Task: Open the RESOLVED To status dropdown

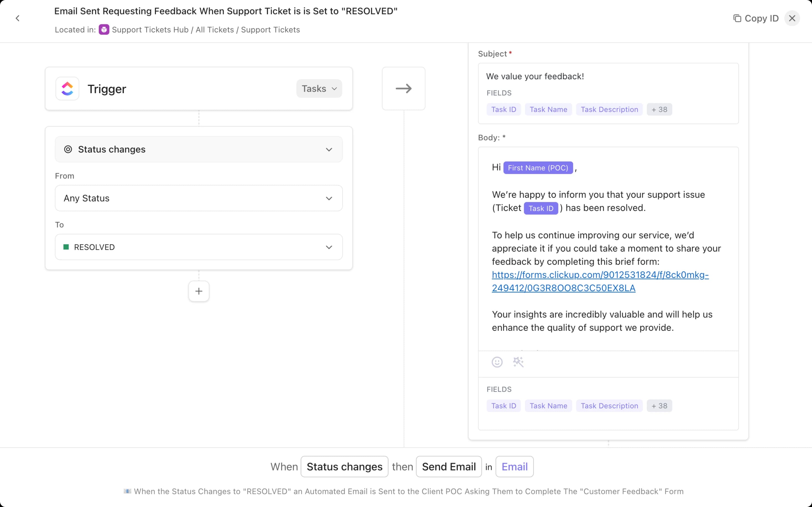Action: coord(199,247)
